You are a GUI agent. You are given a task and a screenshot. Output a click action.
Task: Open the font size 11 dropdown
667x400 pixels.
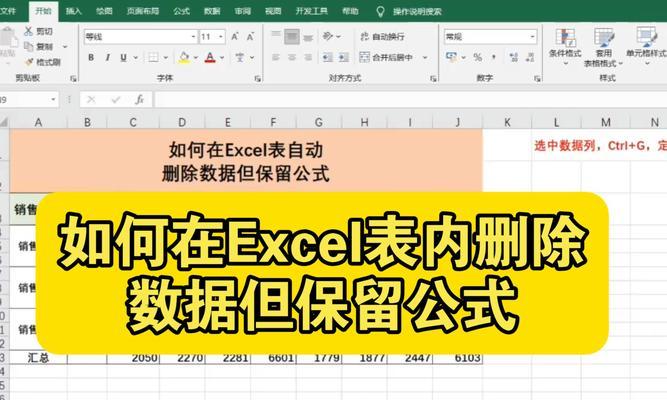click(x=221, y=37)
